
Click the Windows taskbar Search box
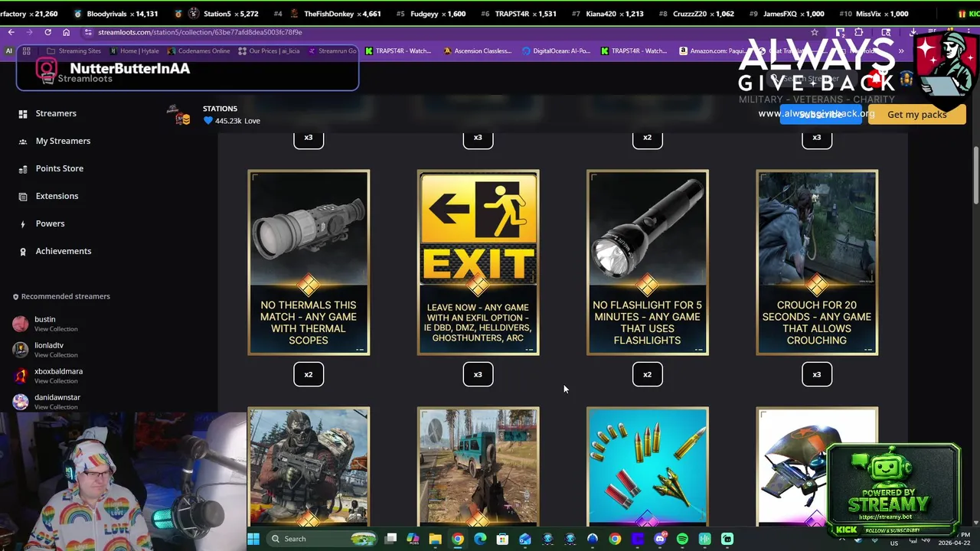tap(322, 539)
